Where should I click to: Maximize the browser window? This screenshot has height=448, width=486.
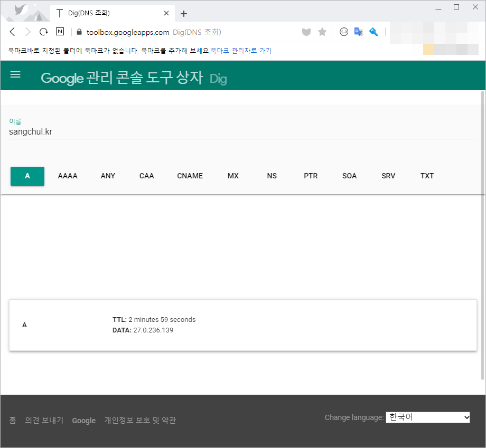[x=456, y=7]
